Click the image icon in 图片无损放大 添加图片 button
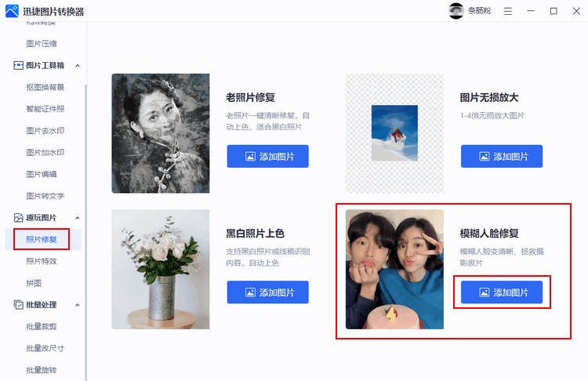This screenshot has height=381, width=588. [485, 156]
